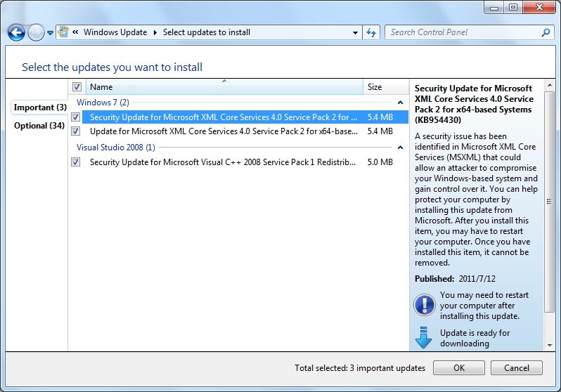Open the arrow after Windows Update breadcrumb
This screenshot has height=392, width=561.
[155, 32]
